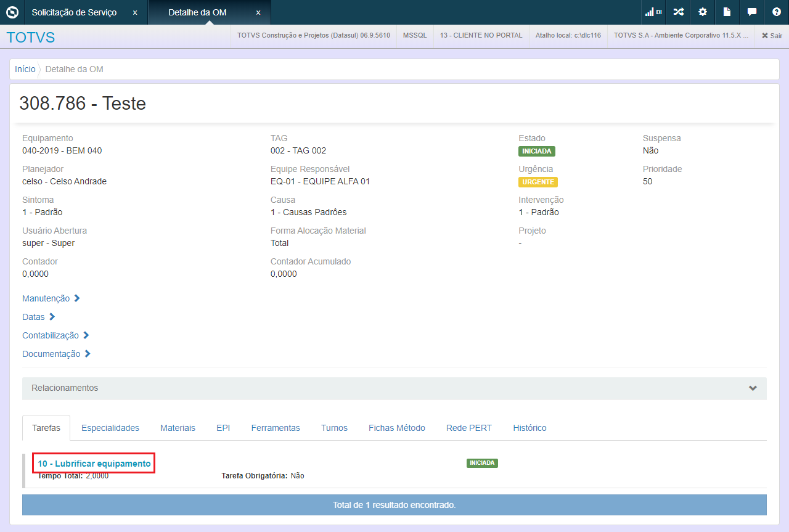
Task: Open the Ferramentas tab
Action: [276, 428]
